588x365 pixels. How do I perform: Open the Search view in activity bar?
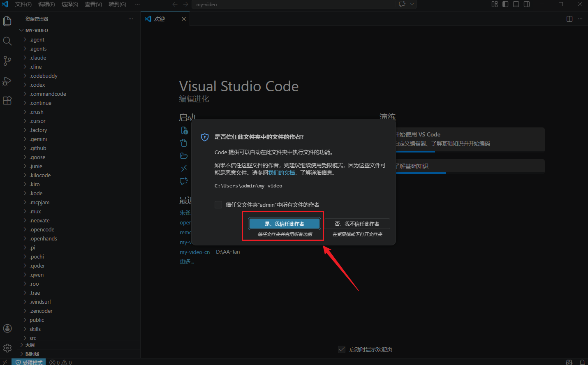click(7, 41)
